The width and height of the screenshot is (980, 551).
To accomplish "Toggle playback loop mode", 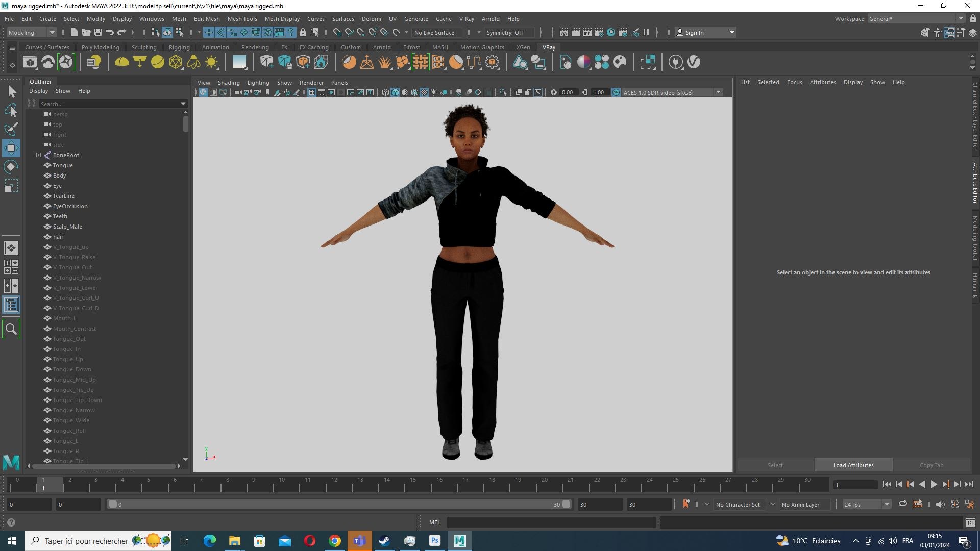I will pyautogui.click(x=903, y=504).
